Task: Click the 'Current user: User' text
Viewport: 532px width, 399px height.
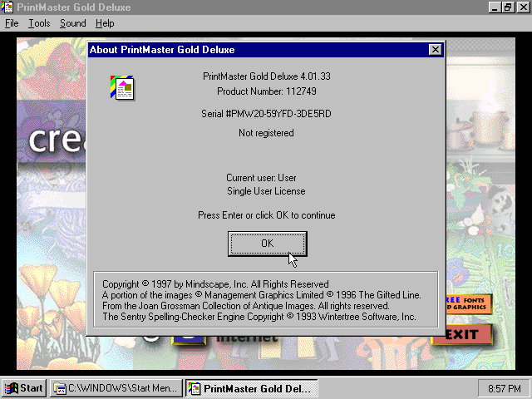Action: [261, 178]
